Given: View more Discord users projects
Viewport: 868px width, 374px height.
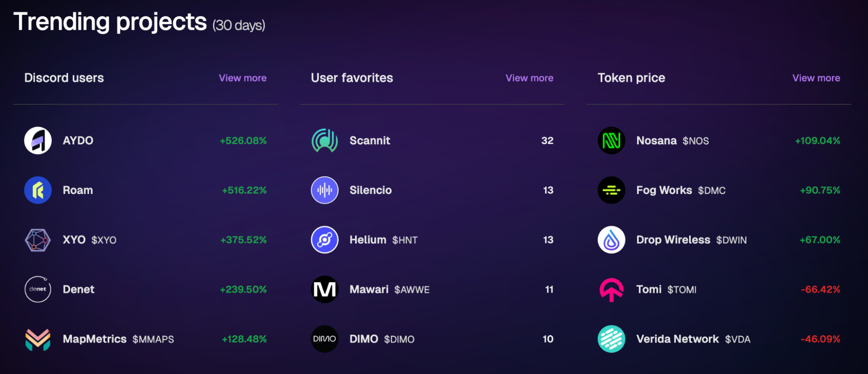Looking at the screenshot, I should [x=243, y=78].
